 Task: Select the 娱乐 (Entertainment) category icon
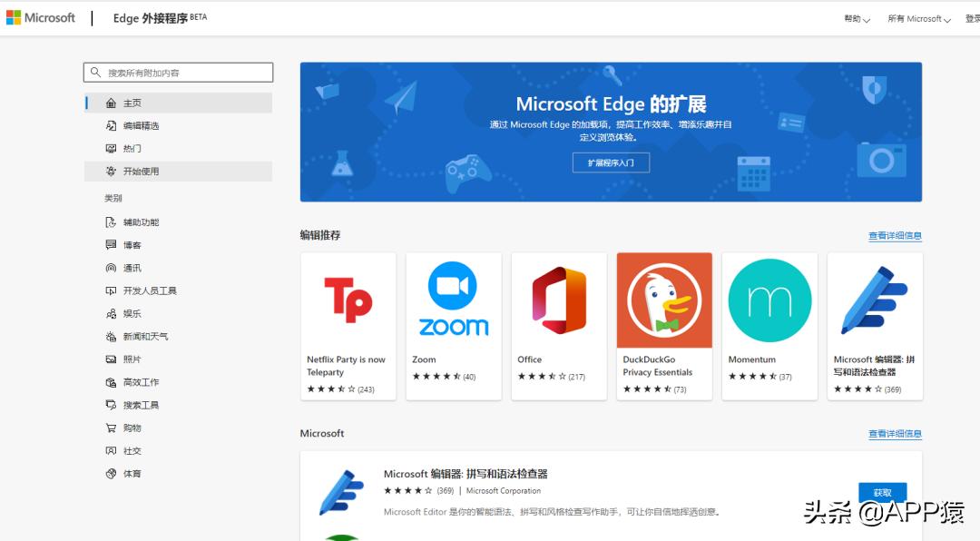pyautogui.click(x=111, y=313)
